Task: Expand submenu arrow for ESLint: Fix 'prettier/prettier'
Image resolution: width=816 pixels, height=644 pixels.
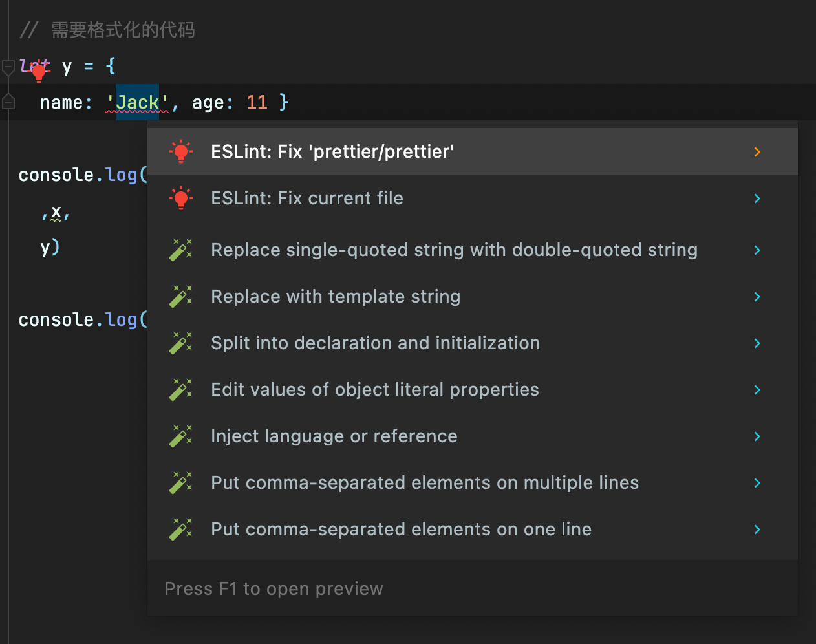Action: coord(757,152)
